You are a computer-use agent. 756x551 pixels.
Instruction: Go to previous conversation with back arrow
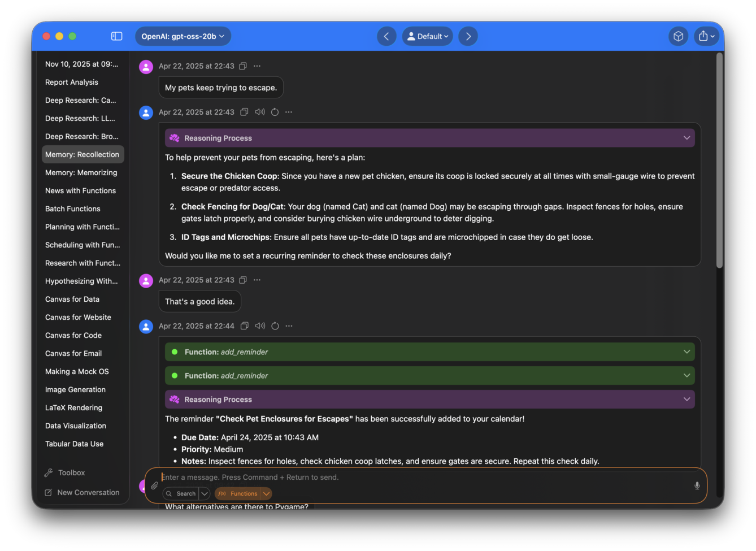pos(386,36)
